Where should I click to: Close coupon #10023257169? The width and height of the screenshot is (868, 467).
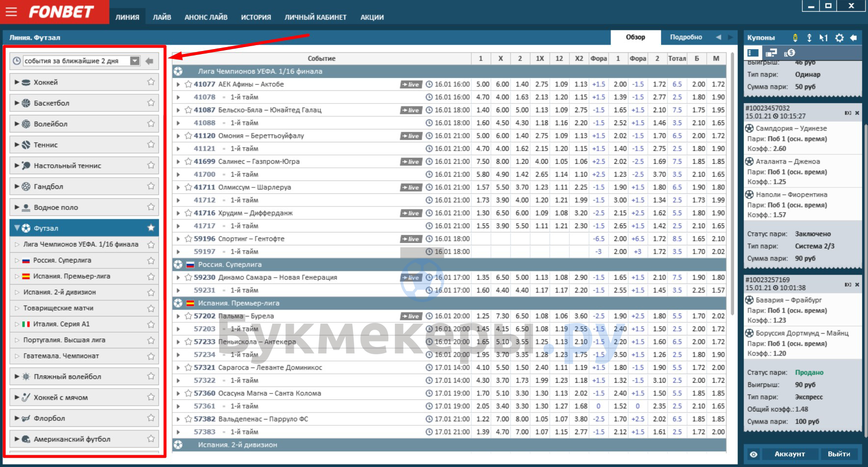pyautogui.click(x=857, y=285)
